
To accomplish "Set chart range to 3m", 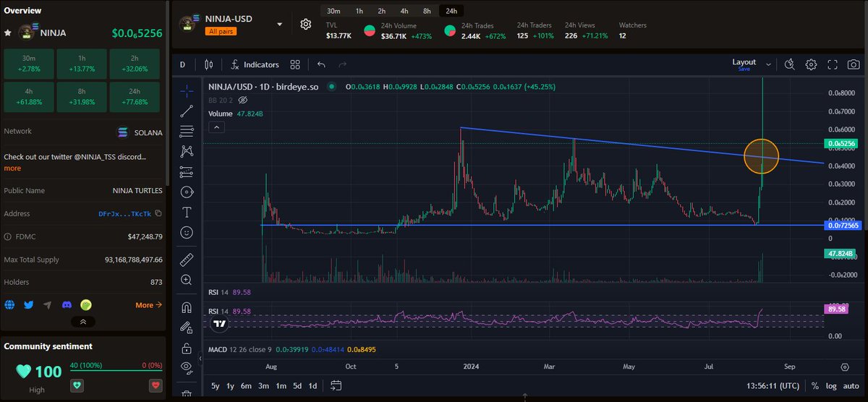I will point(264,385).
